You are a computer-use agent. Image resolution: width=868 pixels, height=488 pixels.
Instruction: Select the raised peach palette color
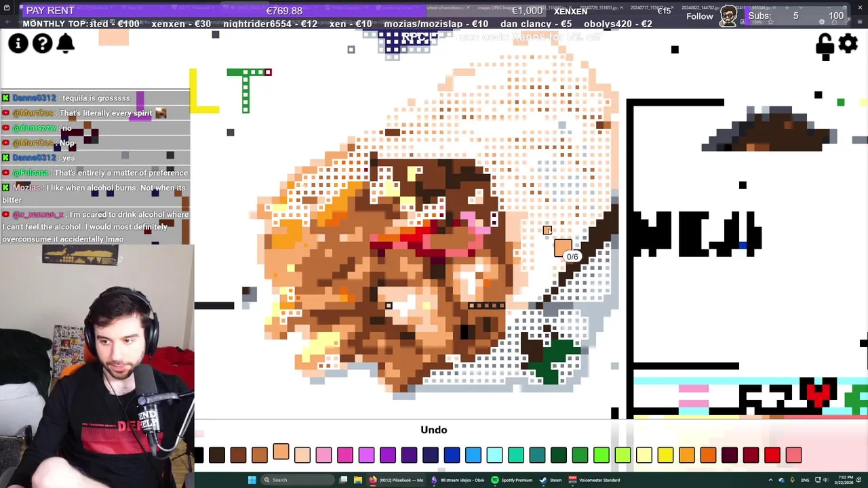[281, 451]
